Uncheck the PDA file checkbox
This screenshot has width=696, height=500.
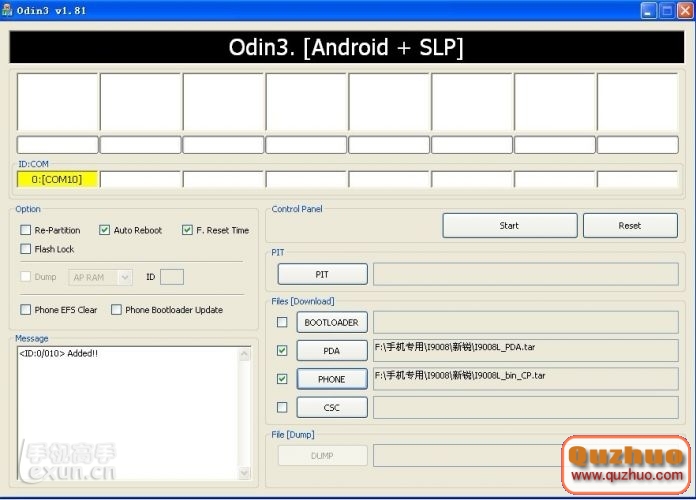tap(282, 351)
